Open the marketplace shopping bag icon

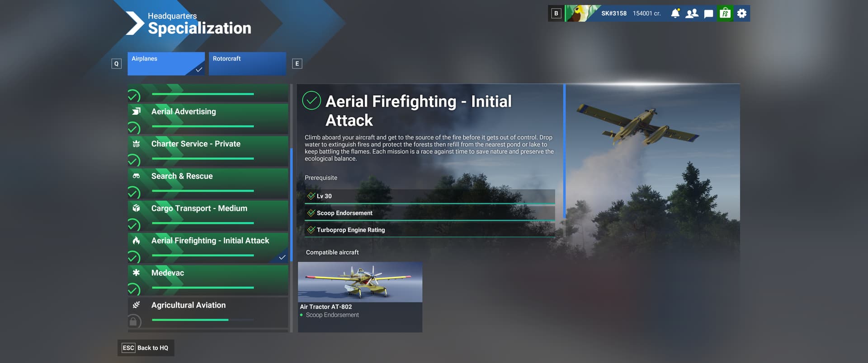725,14
